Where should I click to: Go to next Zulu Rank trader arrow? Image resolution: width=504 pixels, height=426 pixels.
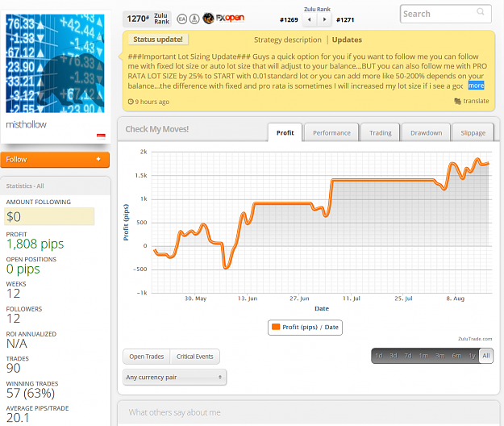(325, 19)
